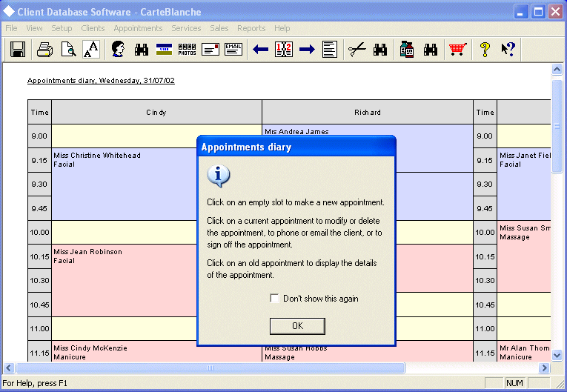Click the Print toolbar icon
The image size is (567, 392).
(x=44, y=50)
